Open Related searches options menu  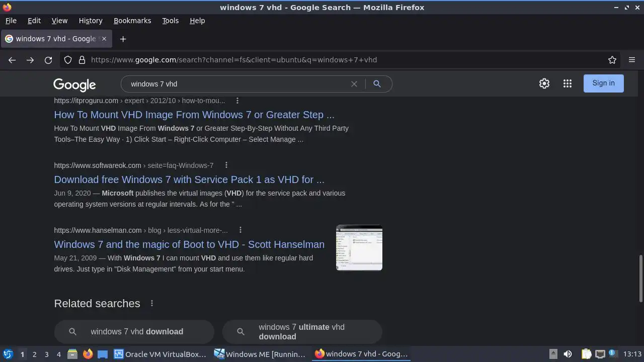(x=151, y=303)
